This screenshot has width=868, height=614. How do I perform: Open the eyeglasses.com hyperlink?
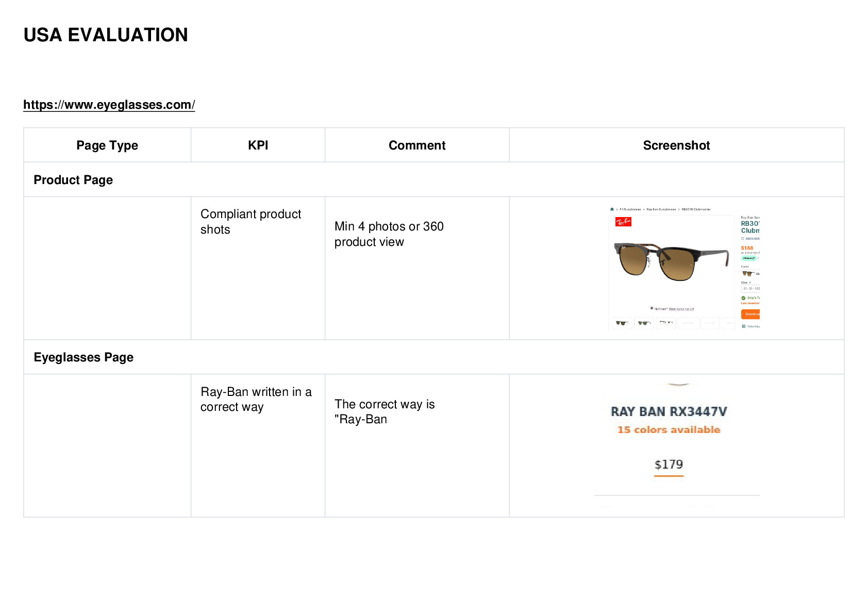coord(109,105)
